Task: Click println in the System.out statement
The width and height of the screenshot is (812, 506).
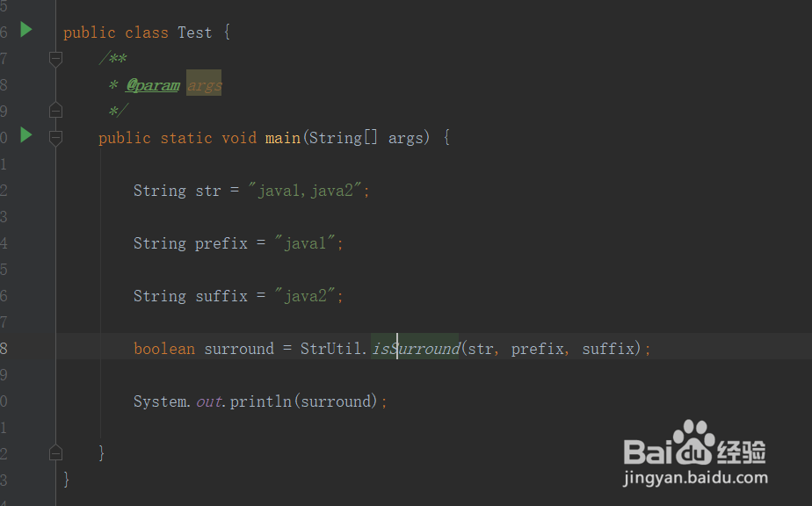Action: 261,401
